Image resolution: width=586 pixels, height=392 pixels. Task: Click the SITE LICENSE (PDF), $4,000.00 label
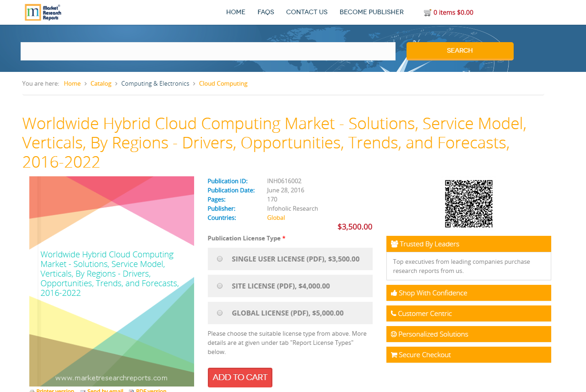[x=281, y=286]
